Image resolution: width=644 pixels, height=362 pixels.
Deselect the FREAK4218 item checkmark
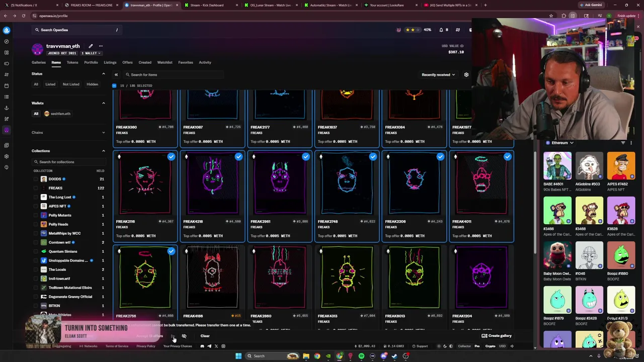pos(238,157)
